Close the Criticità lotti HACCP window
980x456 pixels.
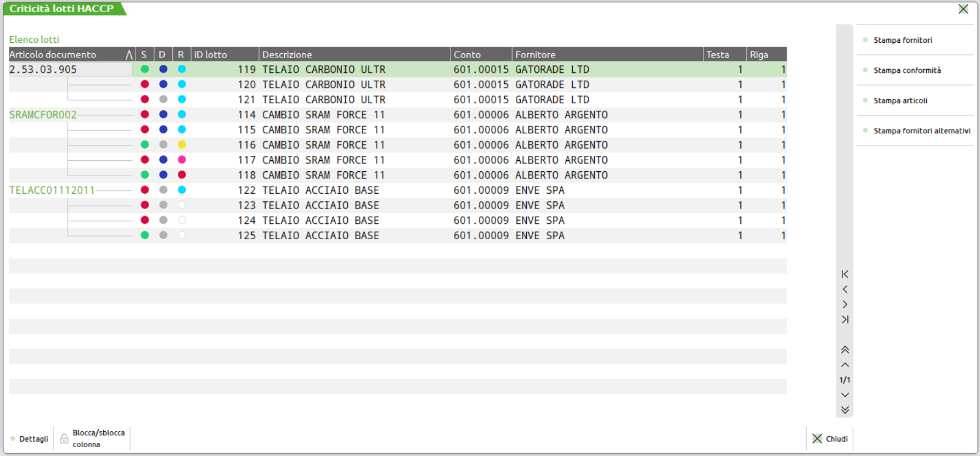click(963, 9)
